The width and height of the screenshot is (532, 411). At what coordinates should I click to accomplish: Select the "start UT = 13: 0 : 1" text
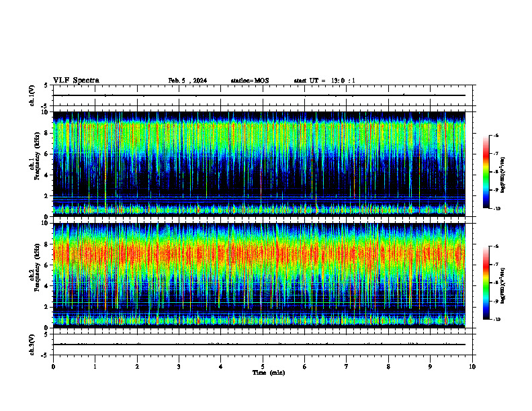tap(324, 81)
